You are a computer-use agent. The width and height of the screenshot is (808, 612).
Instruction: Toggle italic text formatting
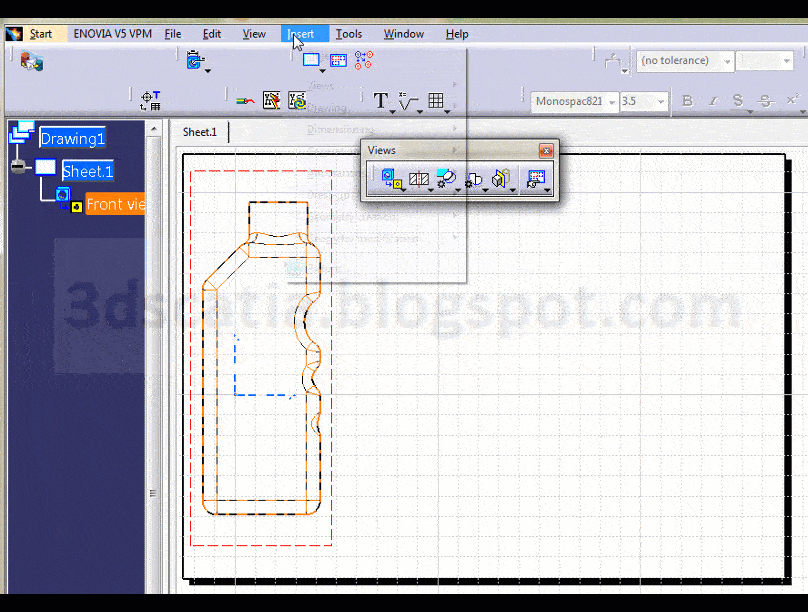click(713, 100)
